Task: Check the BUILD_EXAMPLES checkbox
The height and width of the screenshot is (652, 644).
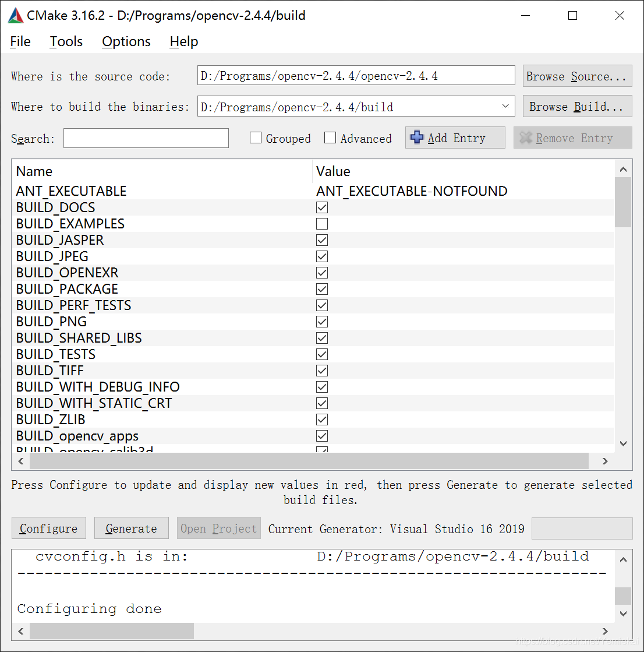Action: (322, 224)
